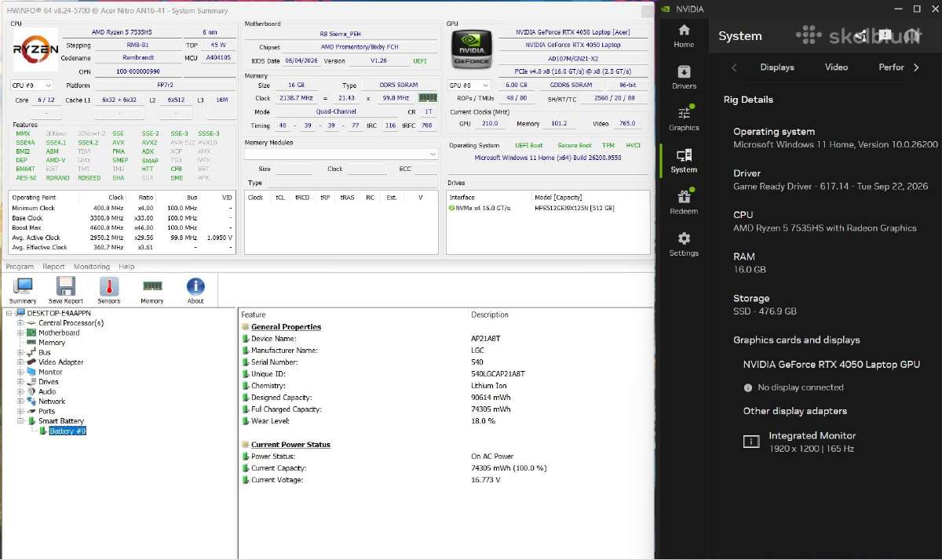
Task: Select the Audio tree item
Action: (x=47, y=391)
